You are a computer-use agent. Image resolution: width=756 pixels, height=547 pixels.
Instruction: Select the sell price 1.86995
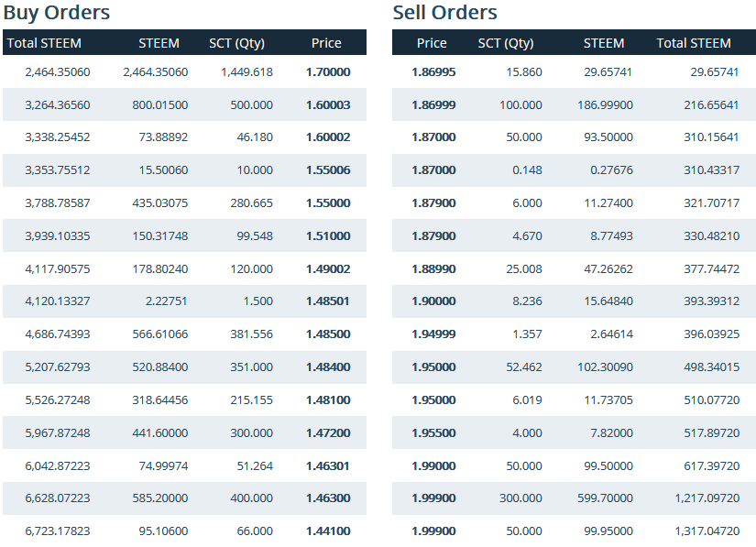pos(433,71)
